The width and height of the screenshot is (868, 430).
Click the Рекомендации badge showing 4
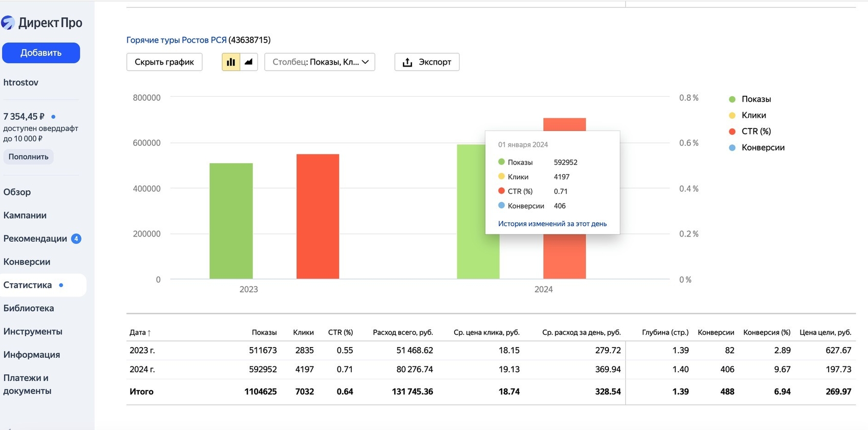76,239
